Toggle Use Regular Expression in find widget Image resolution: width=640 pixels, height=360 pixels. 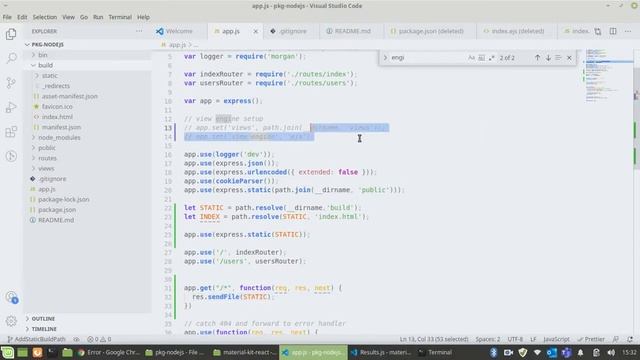(x=491, y=58)
